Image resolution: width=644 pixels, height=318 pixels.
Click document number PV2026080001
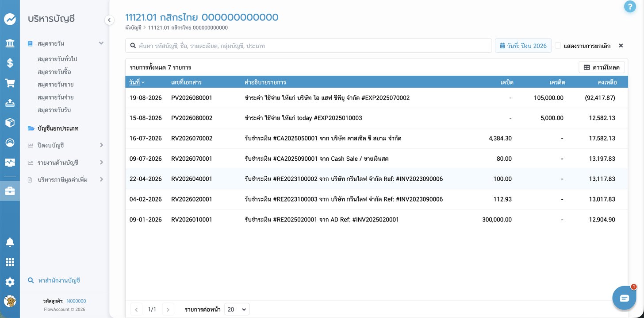pyautogui.click(x=192, y=98)
